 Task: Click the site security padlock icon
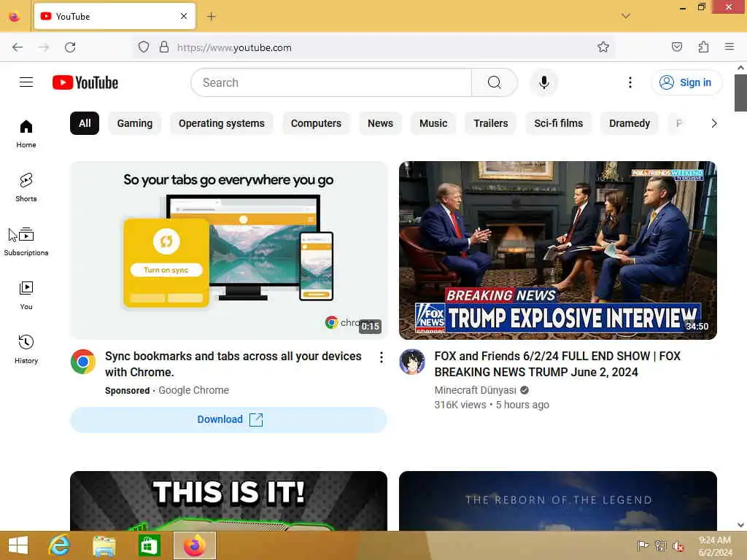pos(164,47)
